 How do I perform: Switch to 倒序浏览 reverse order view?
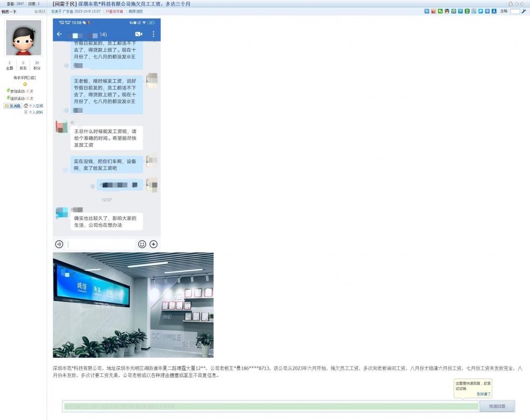[136, 11]
